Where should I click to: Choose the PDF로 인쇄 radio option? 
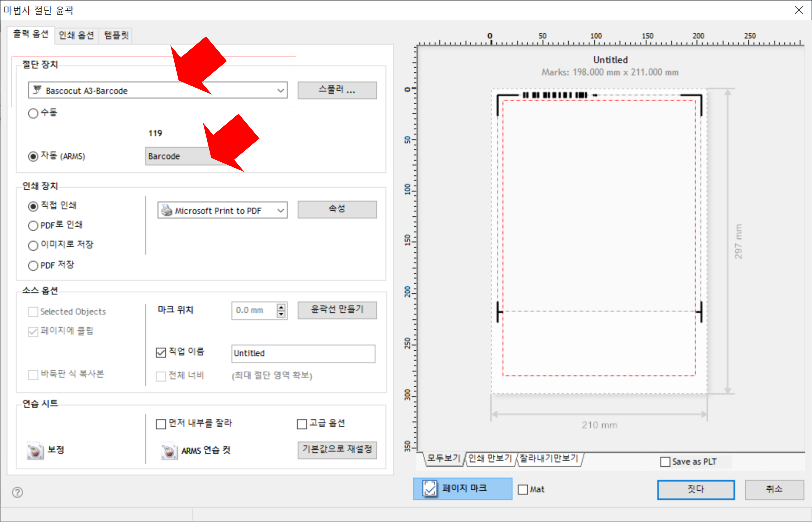coord(33,226)
